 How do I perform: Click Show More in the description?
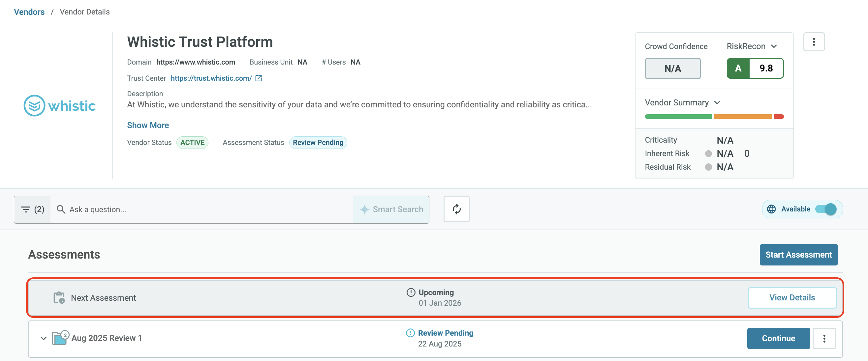point(148,125)
